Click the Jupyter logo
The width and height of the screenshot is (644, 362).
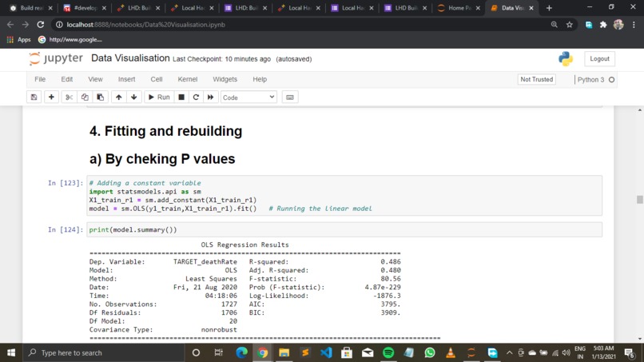pos(56,58)
